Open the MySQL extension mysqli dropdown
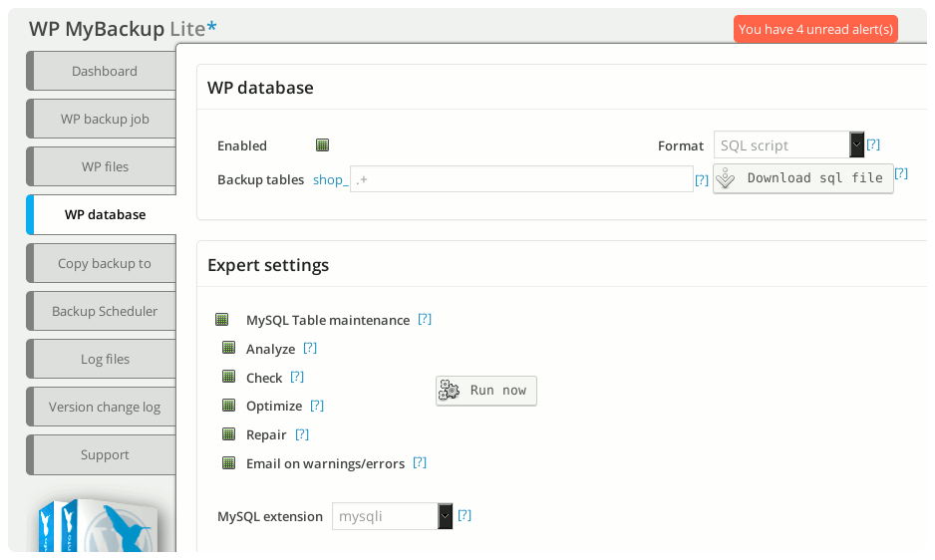 coord(393,516)
